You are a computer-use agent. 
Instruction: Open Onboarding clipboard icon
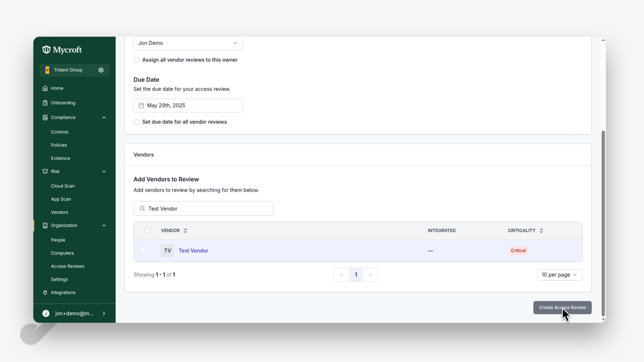pos(45,103)
